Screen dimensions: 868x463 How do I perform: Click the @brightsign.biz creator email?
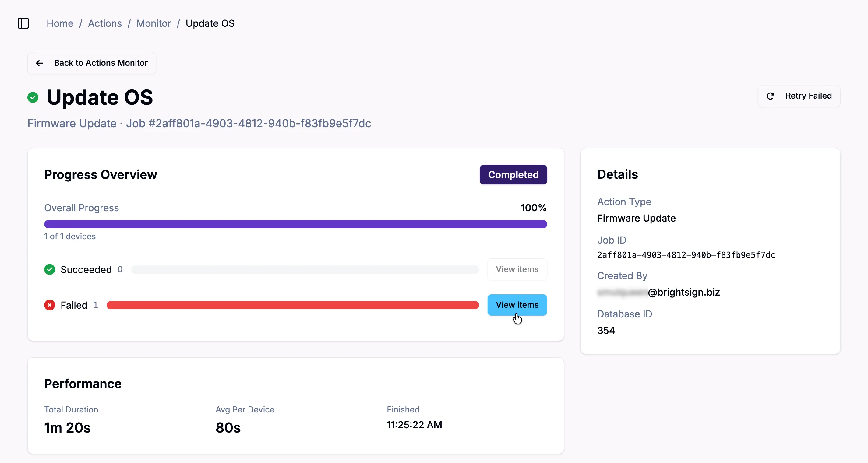click(x=658, y=292)
